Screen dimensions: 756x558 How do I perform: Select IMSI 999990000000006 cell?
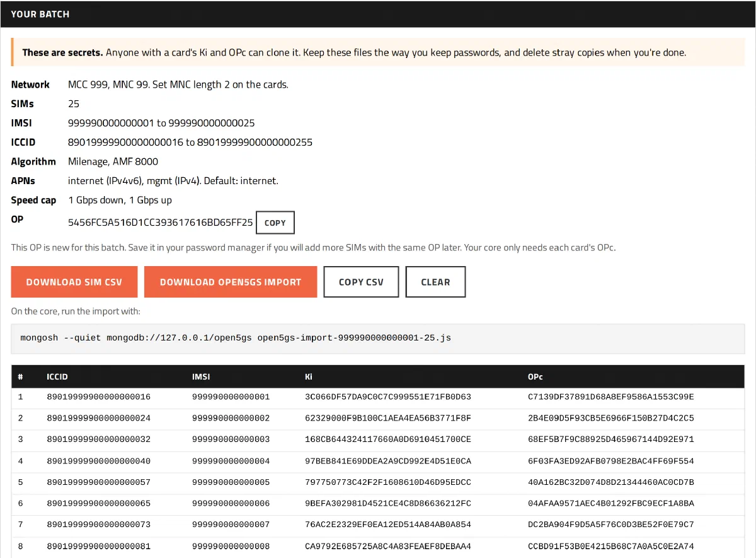click(x=231, y=504)
